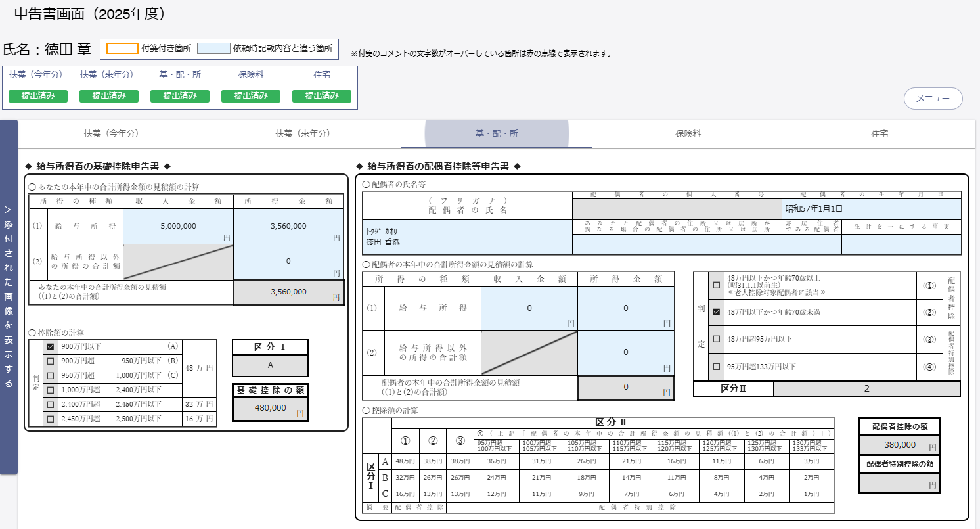Click the 提出済み badge under 住宅

(x=322, y=96)
